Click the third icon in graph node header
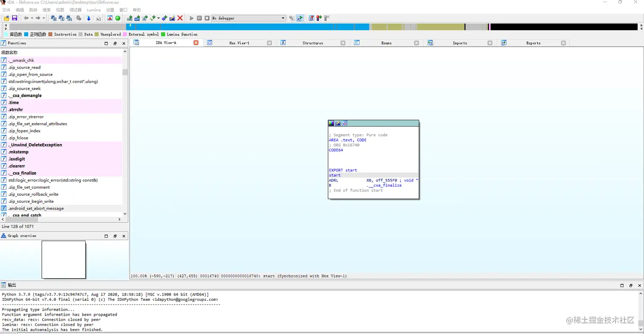Image resolution: width=644 pixels, height=334 pixels. click(x=345, y=124)
